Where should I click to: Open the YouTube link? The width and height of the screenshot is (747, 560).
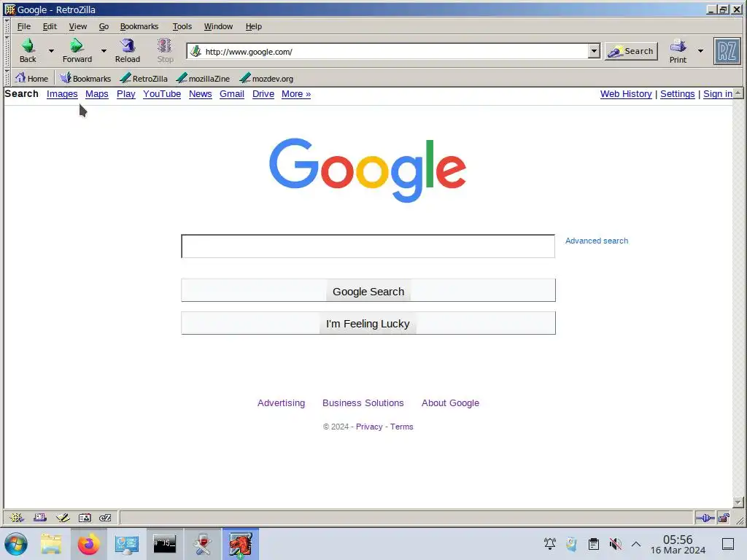point(162,94)
